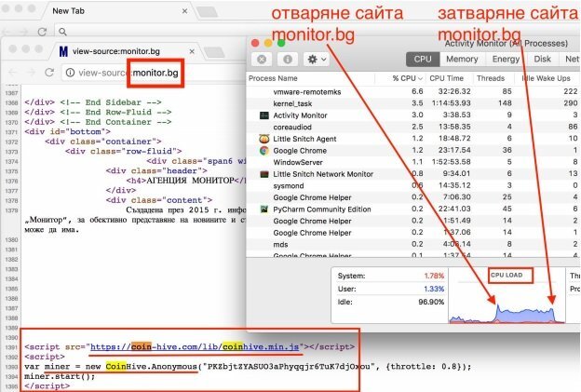Switch to the Disk tab
The height and width of the screenshot is (392, 581).
[543, 60]
